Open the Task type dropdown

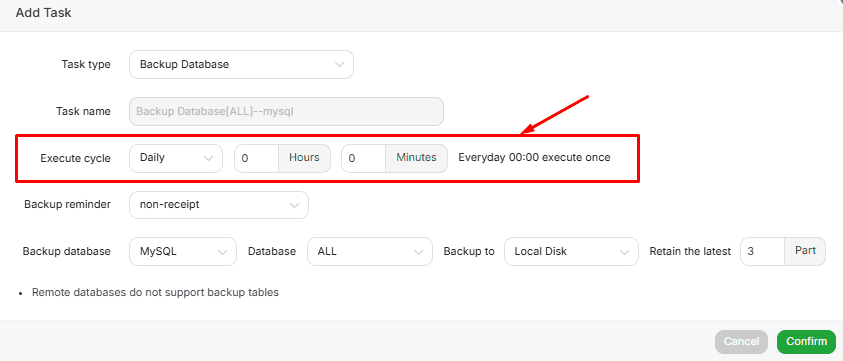coord(241,65)
